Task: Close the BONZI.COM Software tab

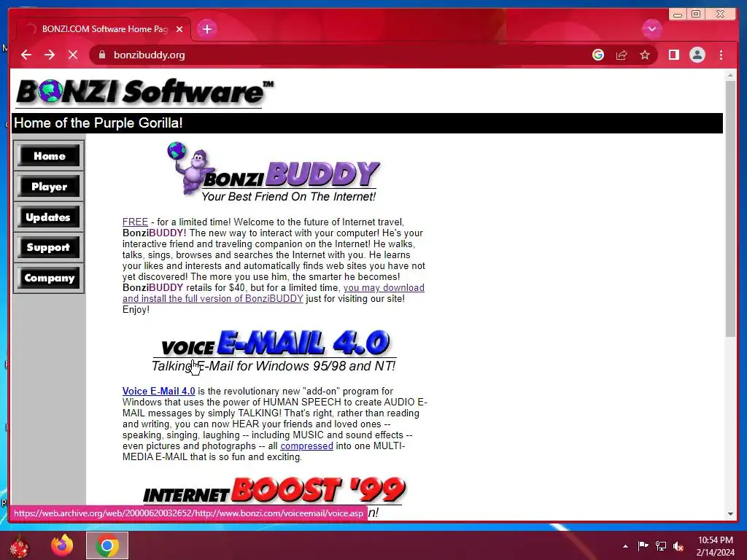Action: tap(179, 29)
